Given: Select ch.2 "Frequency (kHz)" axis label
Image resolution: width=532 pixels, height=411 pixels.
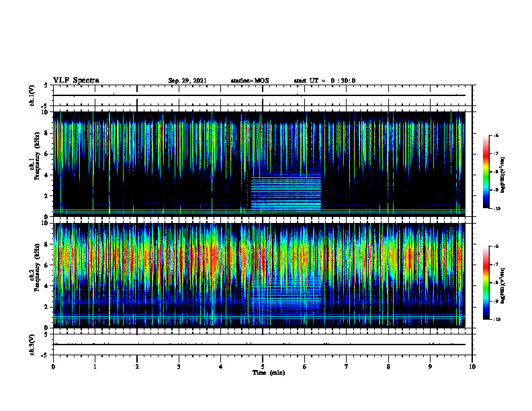Looking at the screenshot, I should (x=37, y=267).
